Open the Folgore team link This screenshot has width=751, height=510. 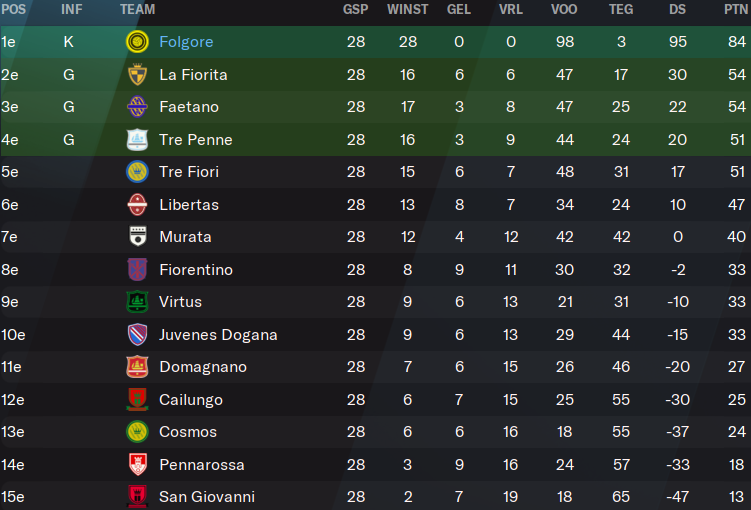coord(186,42)
